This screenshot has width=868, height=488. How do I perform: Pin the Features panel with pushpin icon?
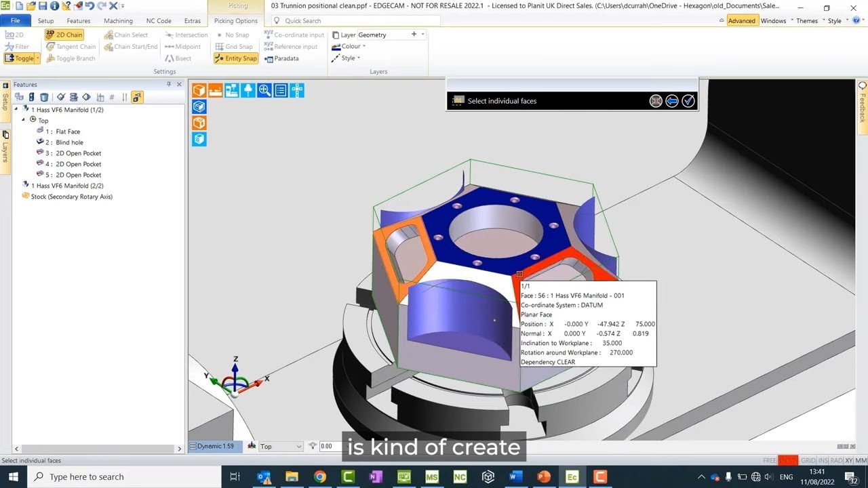click(170, 85)
